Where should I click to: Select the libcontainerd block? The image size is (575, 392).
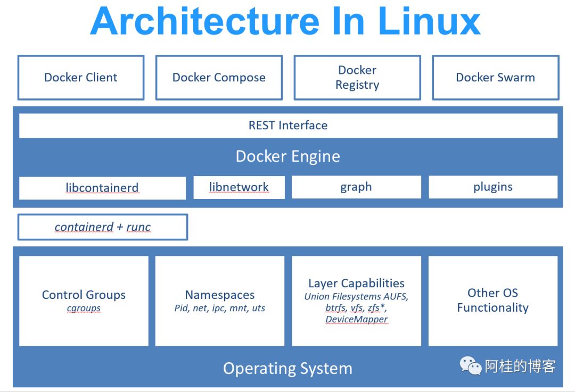click(102, 188)
